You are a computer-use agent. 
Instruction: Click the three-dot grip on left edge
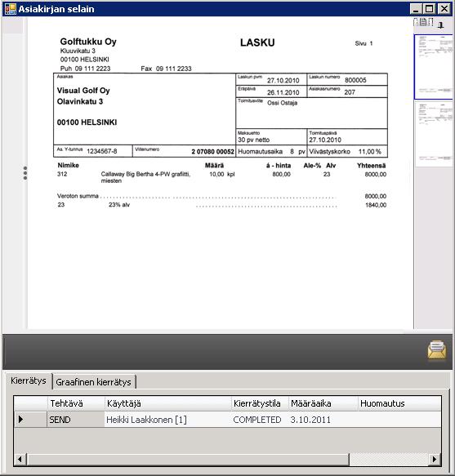[25, 173]
